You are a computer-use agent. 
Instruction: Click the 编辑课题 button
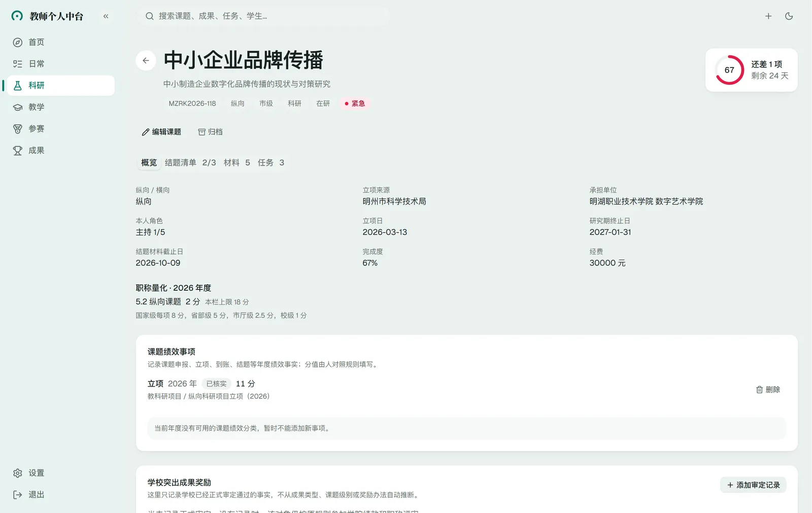click(x=161, y=132)
